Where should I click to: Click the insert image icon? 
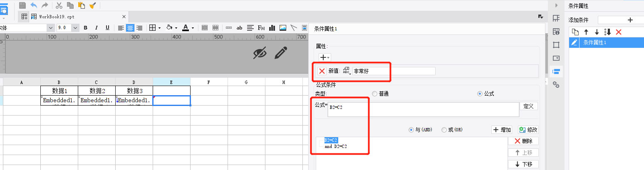point(283,28)
